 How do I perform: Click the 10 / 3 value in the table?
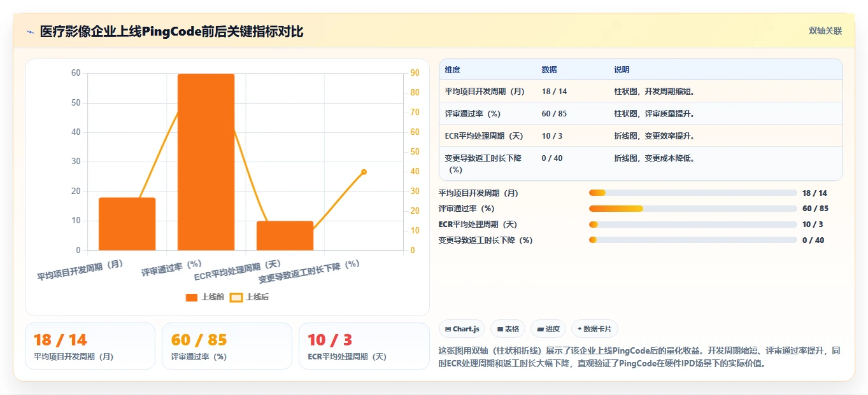pos(552,136)
